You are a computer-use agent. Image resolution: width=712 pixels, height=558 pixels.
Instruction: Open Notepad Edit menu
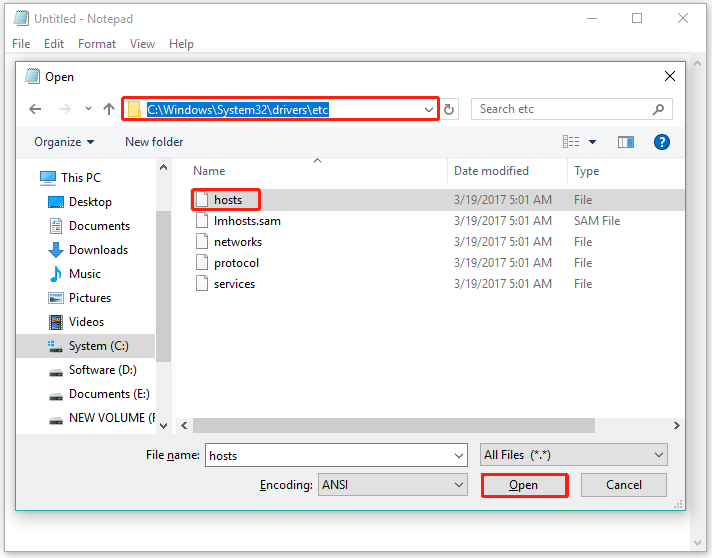coord(54,44)
